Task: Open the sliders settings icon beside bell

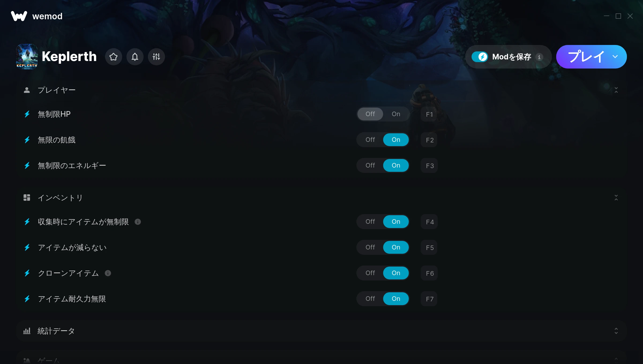Action: click(156, 57)
